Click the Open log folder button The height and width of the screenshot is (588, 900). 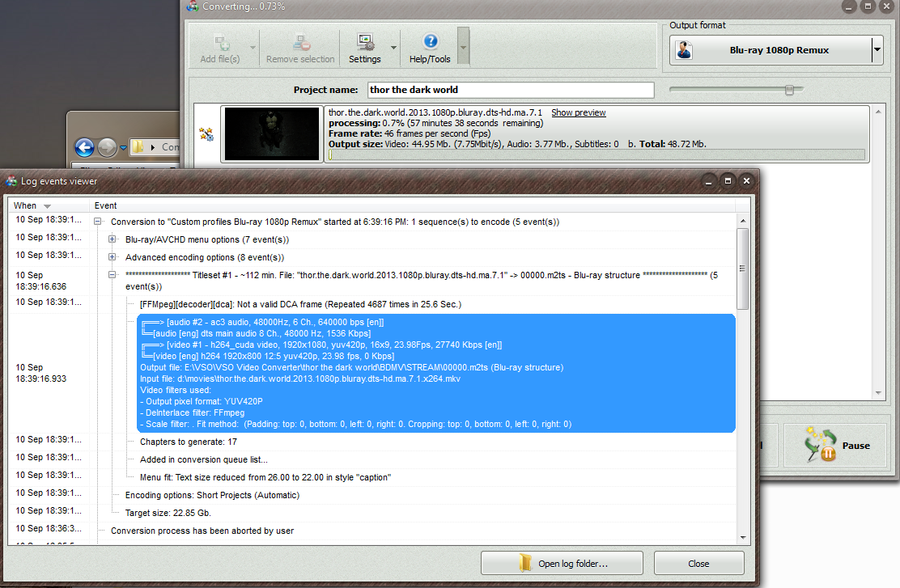[x=562, y=564]
